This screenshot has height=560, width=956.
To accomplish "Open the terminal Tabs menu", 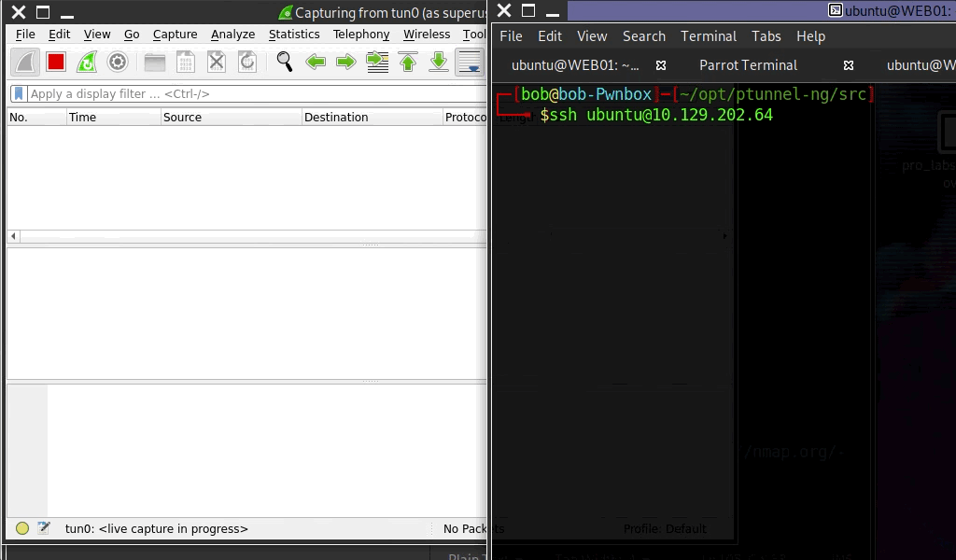I will pyautogui.click(x=766, y=36).
